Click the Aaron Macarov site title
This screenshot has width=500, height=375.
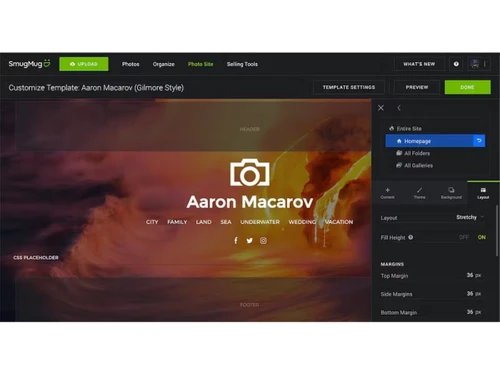click(250, 202)
